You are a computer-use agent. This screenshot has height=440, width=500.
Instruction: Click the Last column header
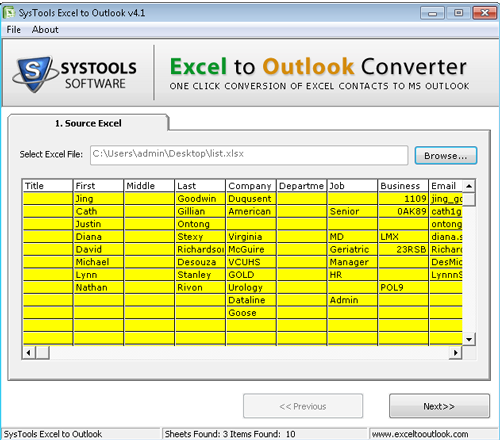pyautogui.click(x=200, y=186)
